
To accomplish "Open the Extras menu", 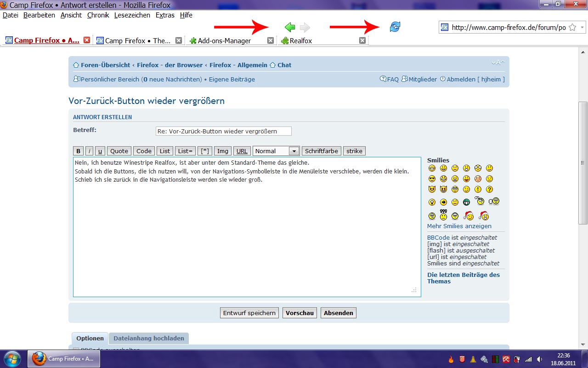I will pos(165,15).
